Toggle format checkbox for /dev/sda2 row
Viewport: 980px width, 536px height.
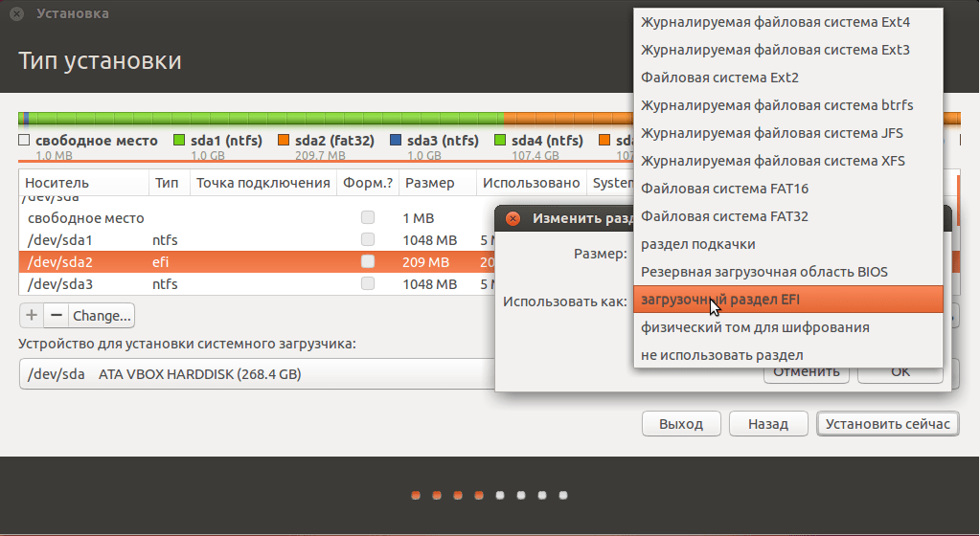click(x=368, y=261)
